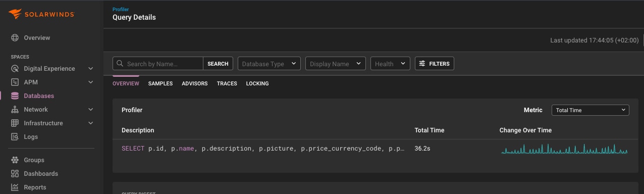Expand the Infrastructure section chevron
The width and height of the screenshot is (644, 194).
(x=91, y=123)
